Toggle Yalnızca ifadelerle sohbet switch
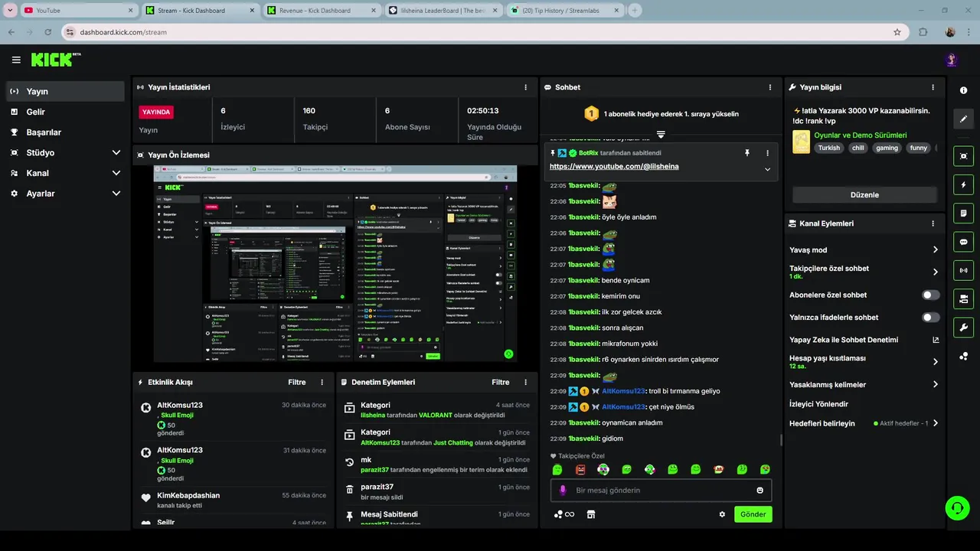Viewport: 980px width, 551px height. tap(931, 317)
